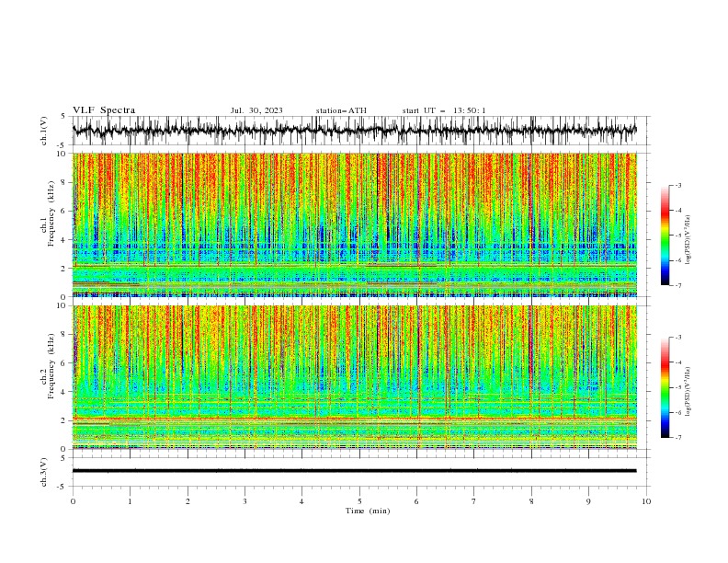Screen dimensions: 728x563
Task: Click time axis tick label '0'
Action: coord(73,501)
